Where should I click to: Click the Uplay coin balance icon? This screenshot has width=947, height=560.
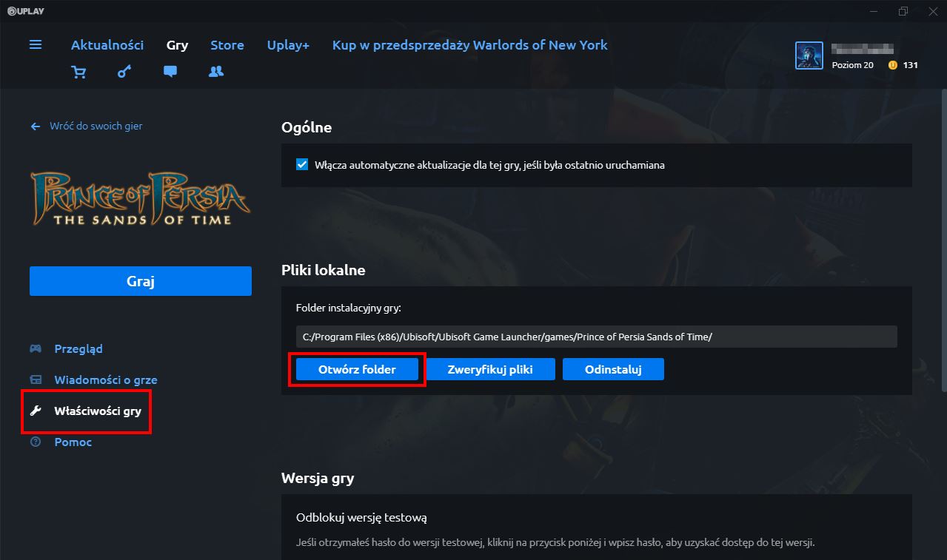coord(893,65)
